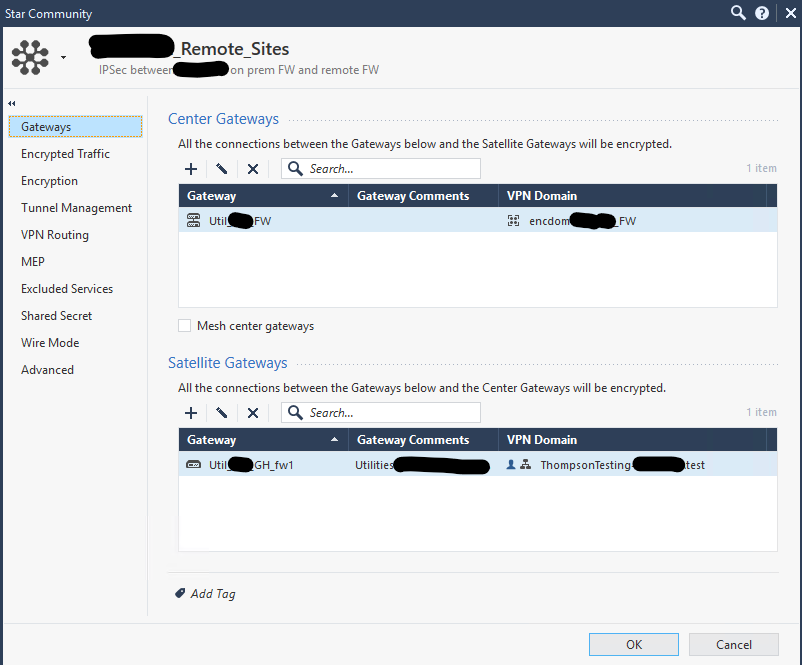The image size is (802, 665).
Task: Click the IPSec comment text under name
Action: (239, 70)
